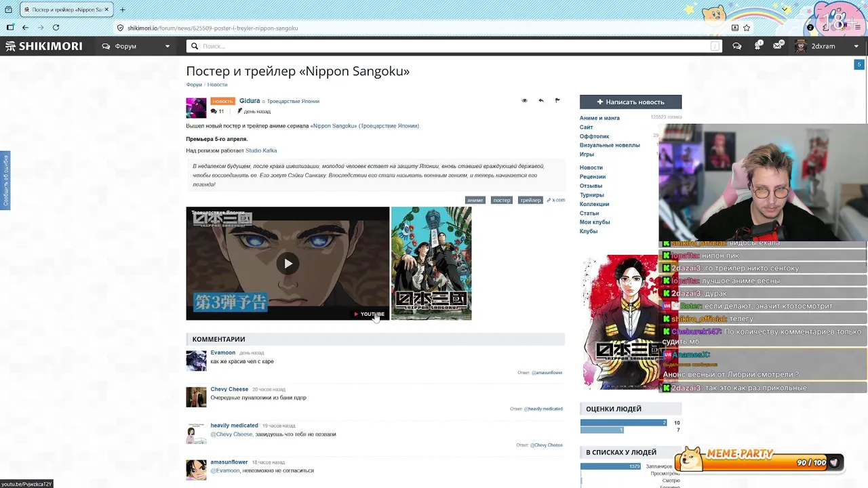Open the Статьи sidebar section
The image size is (868, 488).
(x=589, y=213)
